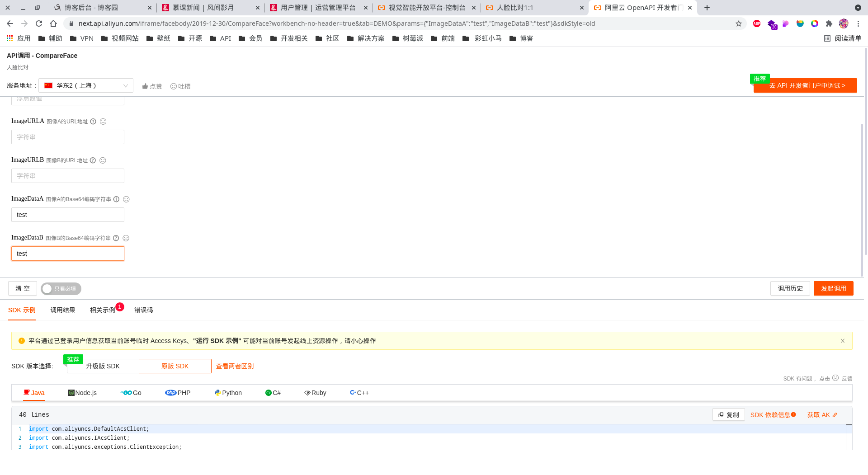Open a new browser tab

click(x=707, y=8)
